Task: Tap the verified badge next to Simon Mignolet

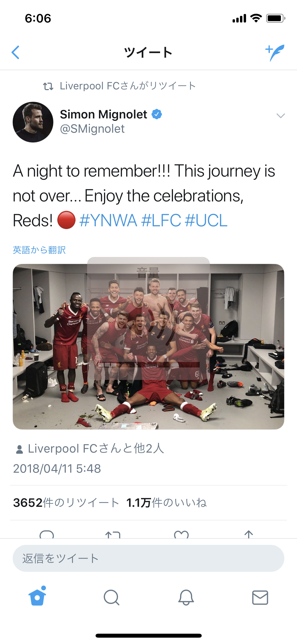Action: 157,114
